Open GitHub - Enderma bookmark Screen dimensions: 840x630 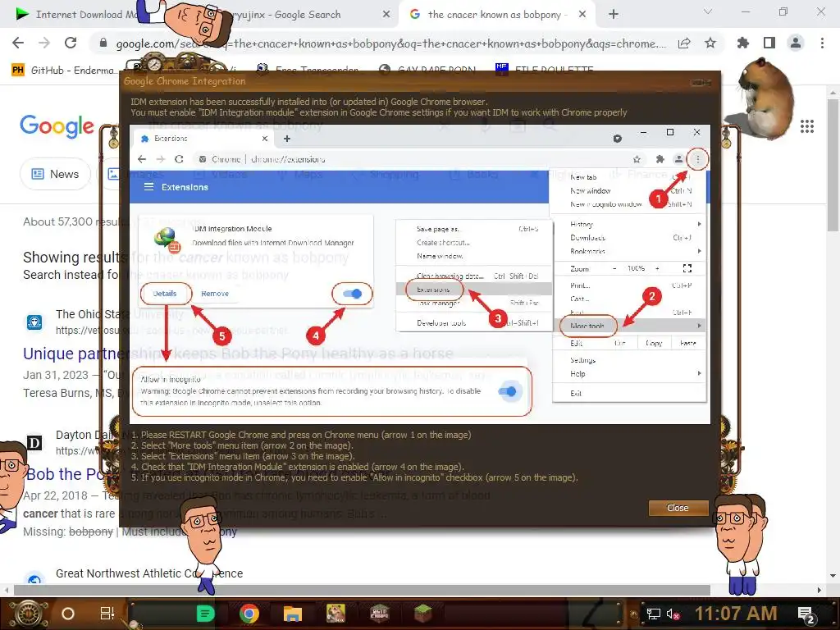(x=64, y=71)
